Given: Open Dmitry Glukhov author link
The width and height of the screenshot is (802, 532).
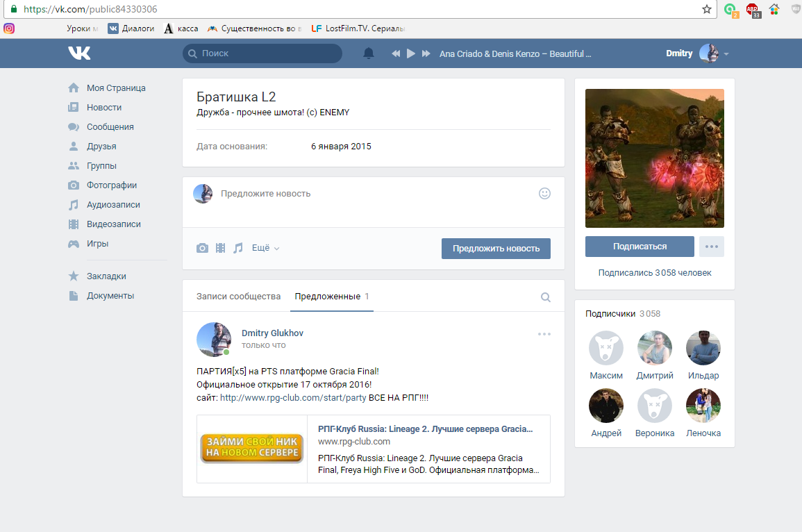Looking at the screenshot, I should tap(272, 333).
